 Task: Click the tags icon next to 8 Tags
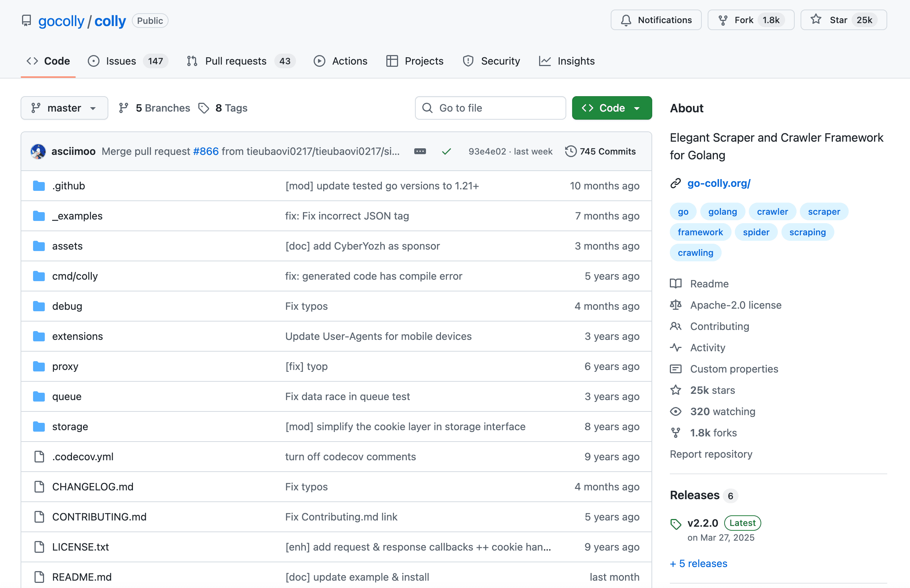203,108
